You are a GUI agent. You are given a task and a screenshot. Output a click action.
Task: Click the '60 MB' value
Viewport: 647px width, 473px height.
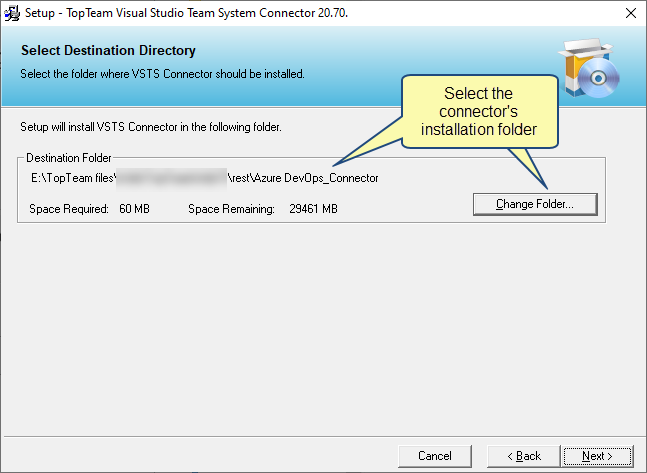135,209
